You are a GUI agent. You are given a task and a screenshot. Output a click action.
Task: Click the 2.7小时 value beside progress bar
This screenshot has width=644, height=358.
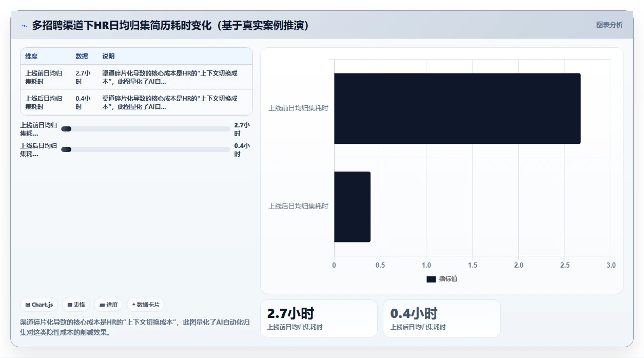[x=242, y=129]
